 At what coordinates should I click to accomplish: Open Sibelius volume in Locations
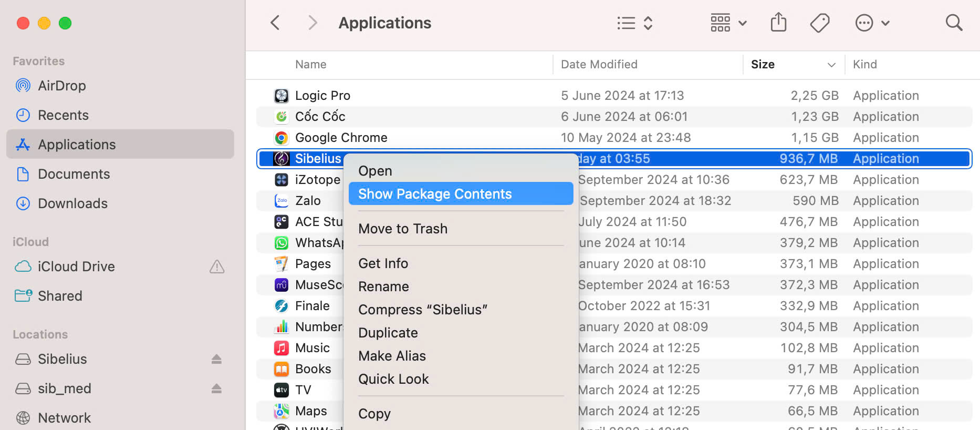[120, 359]
